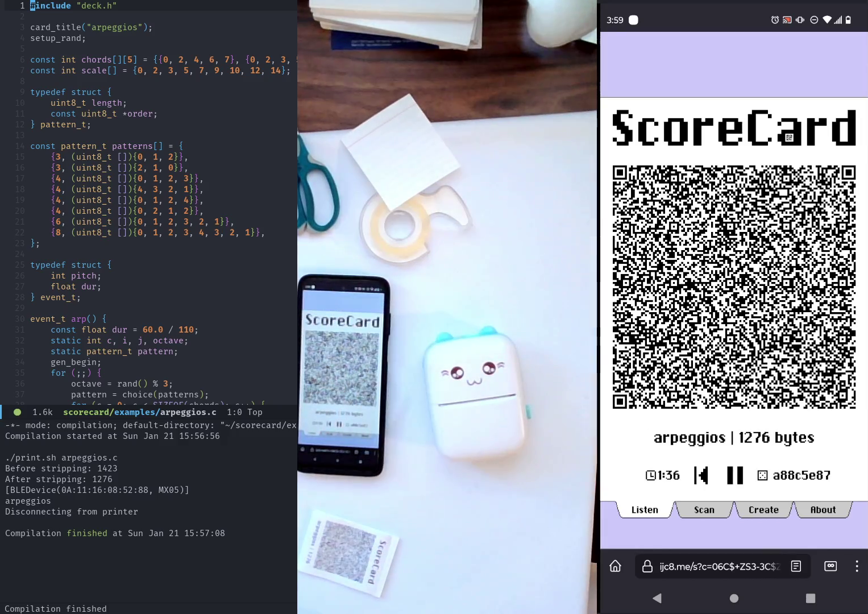The image size is (868, 614).
Task: Click the './print.sh arpeggios.c' compilation line
Action: point(61,458)
